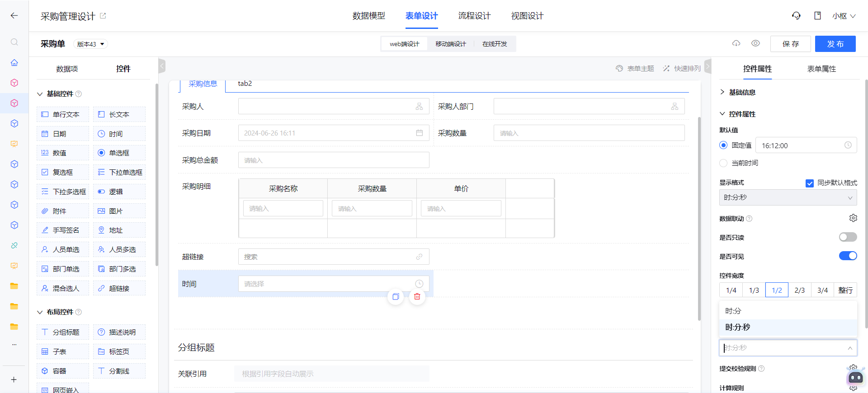Viewport: 868px width, 393px height.
Task: Select the tab2 form tab
Action: point(245,84)
